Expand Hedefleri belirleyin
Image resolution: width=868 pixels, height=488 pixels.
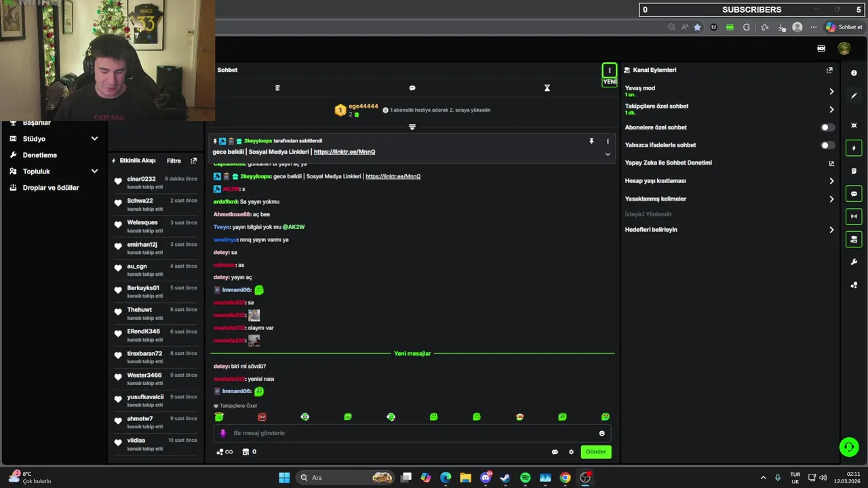pyautogui.click(x=831, y=230)
